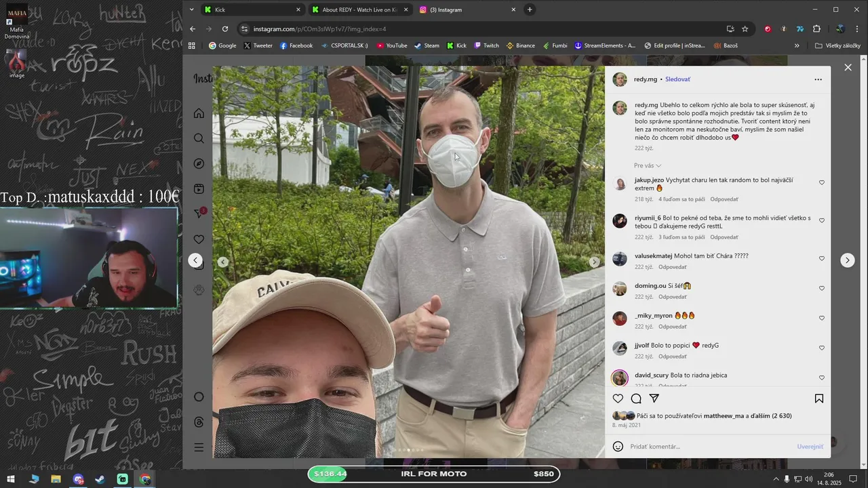Like the post with the heart icon
The image size is (868, 488).
click(x=618, y=399)
